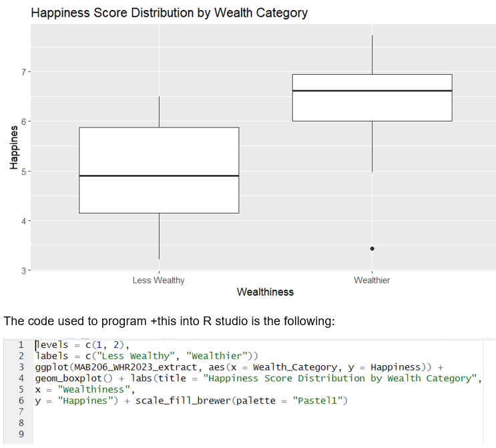Click the 'Wealthier' x-axis label

372,280
